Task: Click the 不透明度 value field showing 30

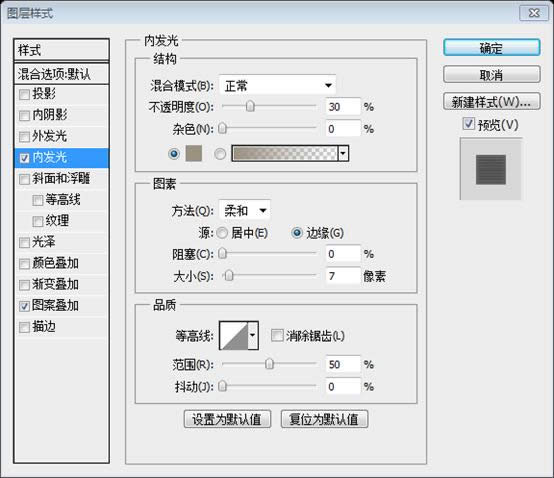Action: point(343,106)
